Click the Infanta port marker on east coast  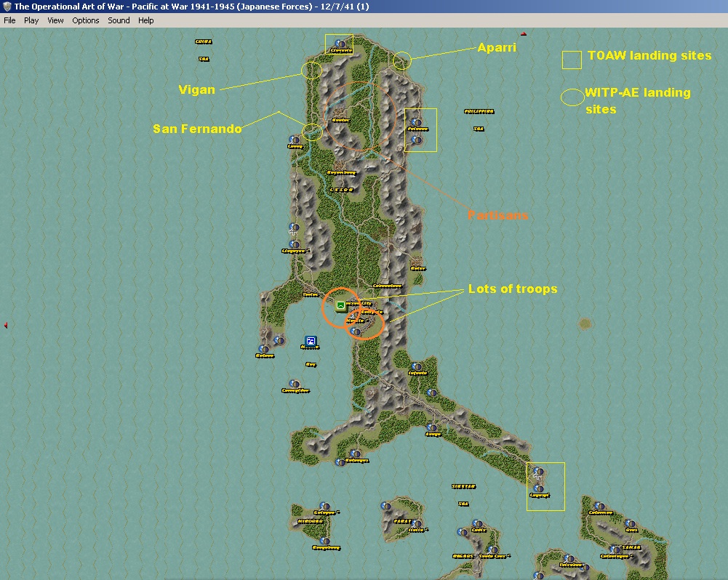point(417,366)
